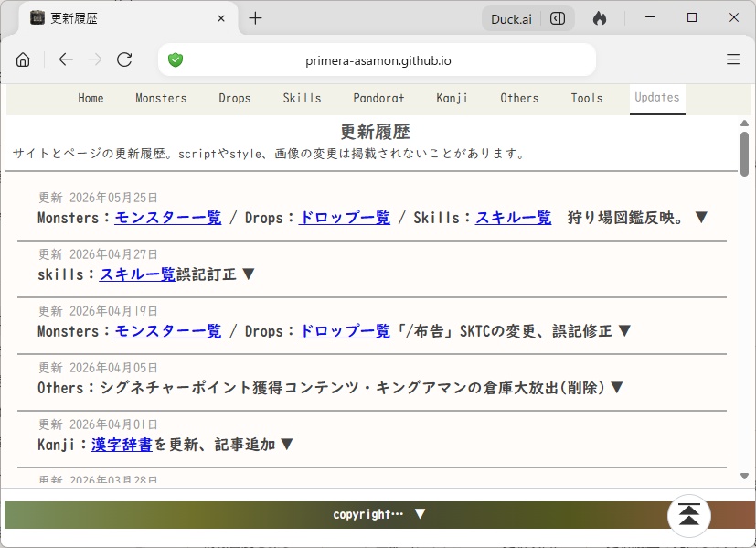Open モンスター一覧 link in 05月25日 entry
756x548 pixels.
coord(168,218)
